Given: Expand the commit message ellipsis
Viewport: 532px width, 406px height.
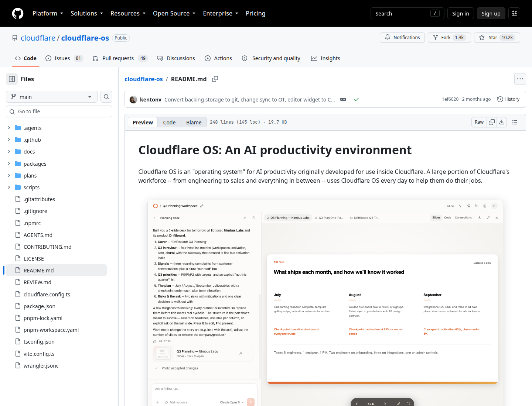Looking at the screenshot, I should click(x=343, y=99).
